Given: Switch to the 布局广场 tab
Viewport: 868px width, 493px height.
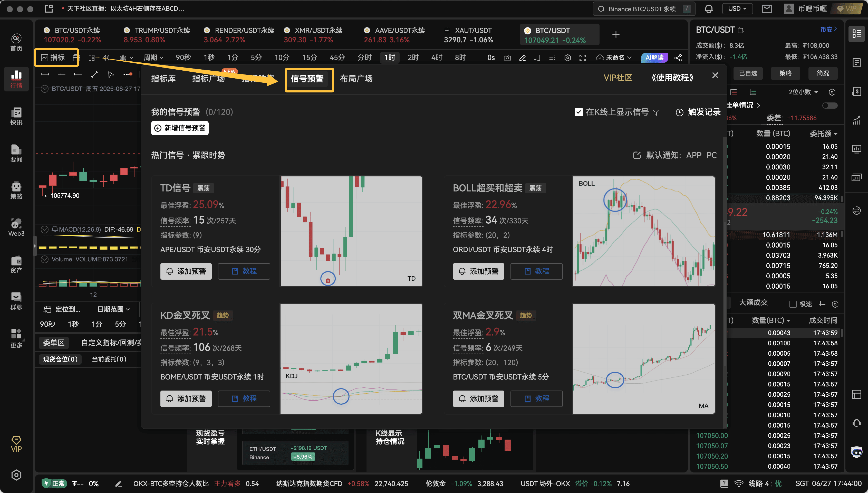Looking at the screenshot, I should click(356, 79).
